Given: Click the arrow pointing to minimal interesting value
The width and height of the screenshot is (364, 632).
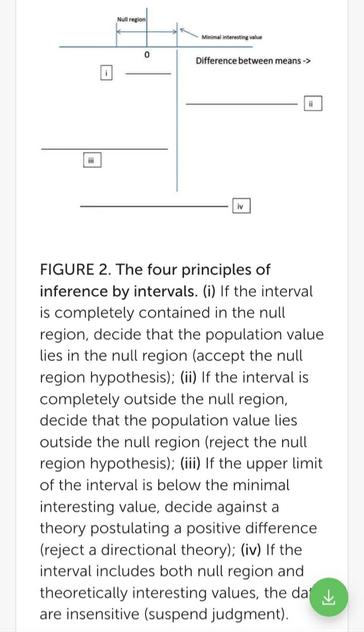Looking at the screenshot, I should (189, 33).
